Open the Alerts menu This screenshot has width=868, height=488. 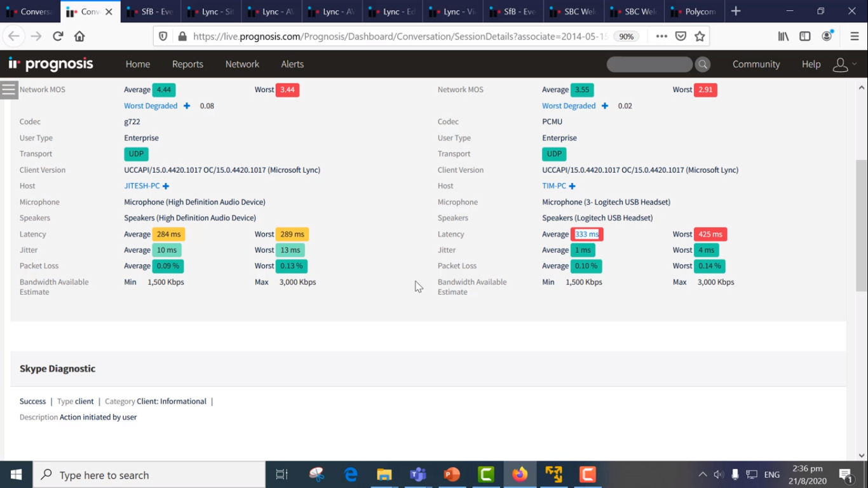[x=292, y=64]
